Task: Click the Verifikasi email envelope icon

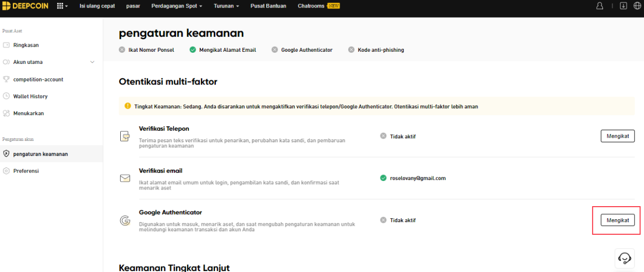Action: pyautogui.click(x=125, y=178)
